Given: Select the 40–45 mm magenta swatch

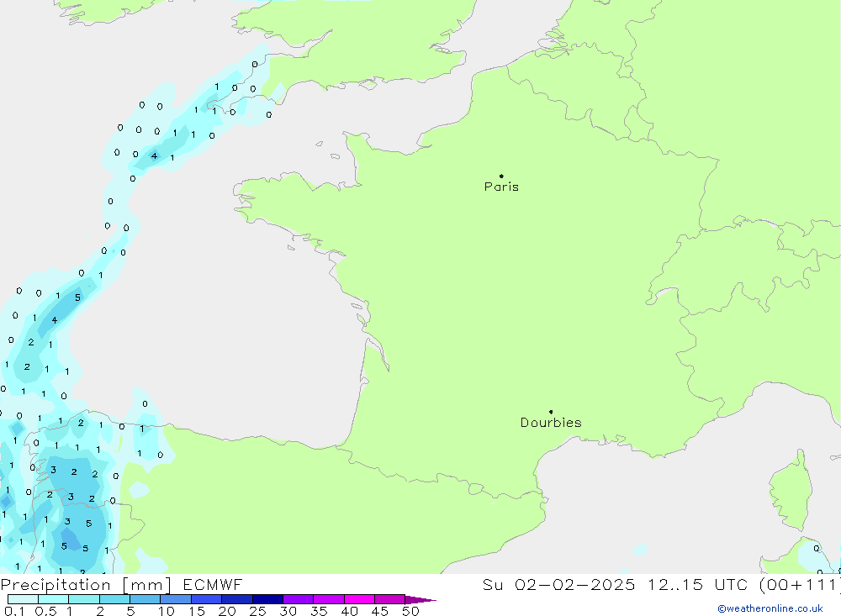Looking at the screenshot, I should [359, 600].
